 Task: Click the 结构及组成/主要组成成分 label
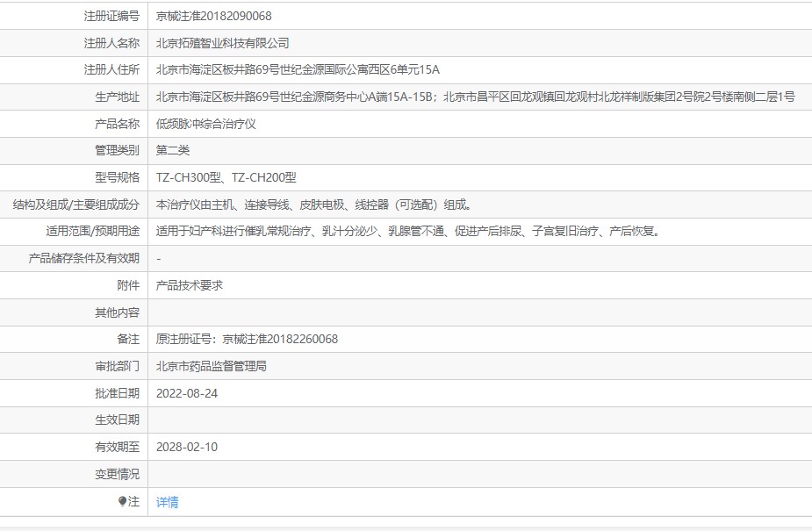(x=76, y=205)
